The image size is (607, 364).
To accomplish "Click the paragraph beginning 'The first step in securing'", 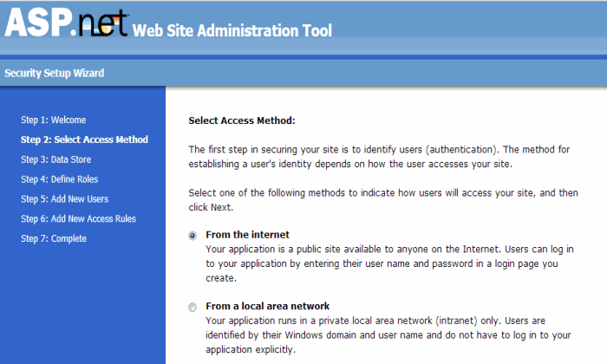I will 380,157.
